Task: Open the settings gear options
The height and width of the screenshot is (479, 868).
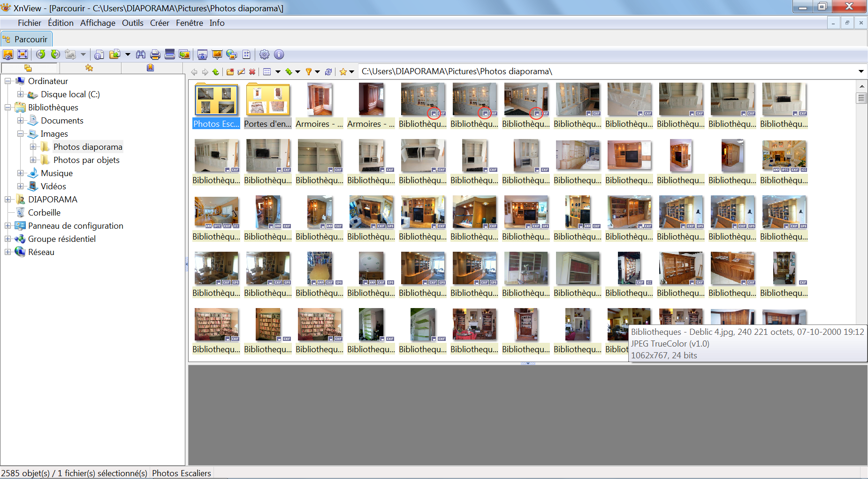Action: tap(265, 54)
